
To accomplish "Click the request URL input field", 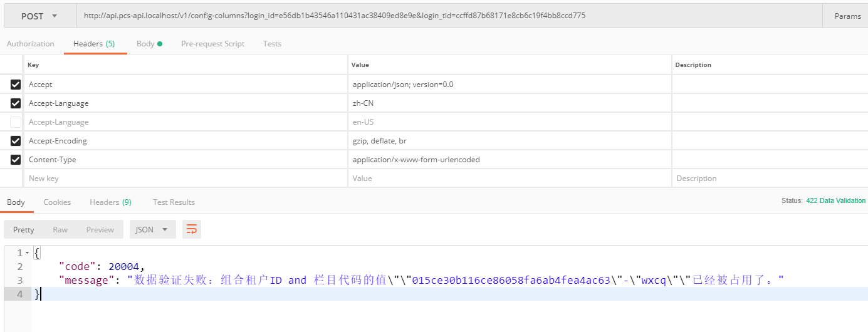I will [x=439, y=16].
